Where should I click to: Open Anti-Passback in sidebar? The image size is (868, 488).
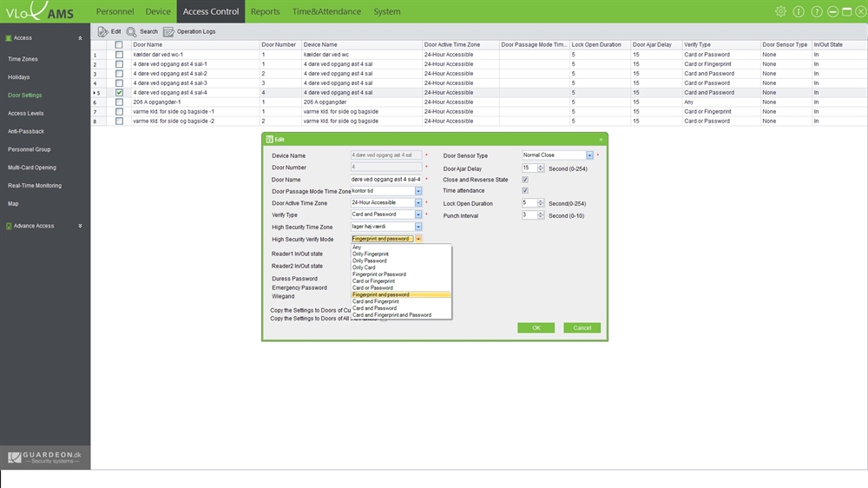[26, 132]
